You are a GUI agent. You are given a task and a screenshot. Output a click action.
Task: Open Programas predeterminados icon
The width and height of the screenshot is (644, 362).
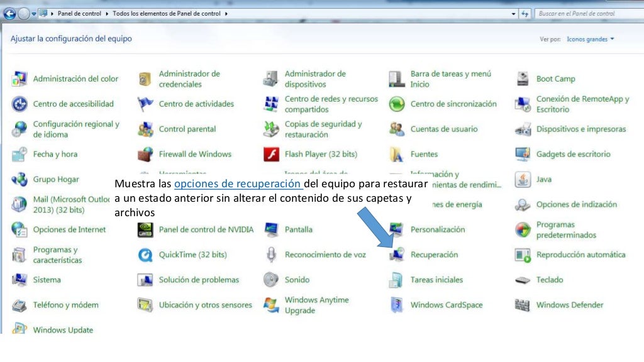[523, 230]
